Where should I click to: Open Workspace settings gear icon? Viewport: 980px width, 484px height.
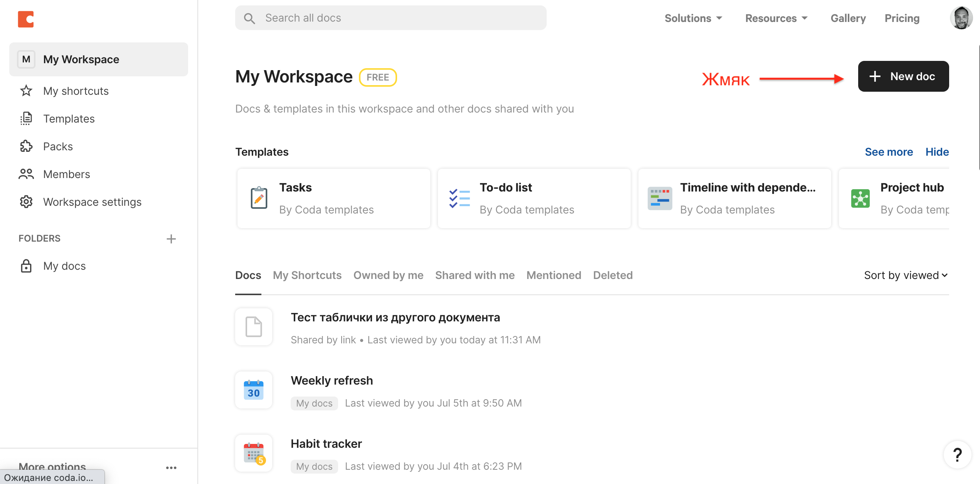[x=26, y=202]
